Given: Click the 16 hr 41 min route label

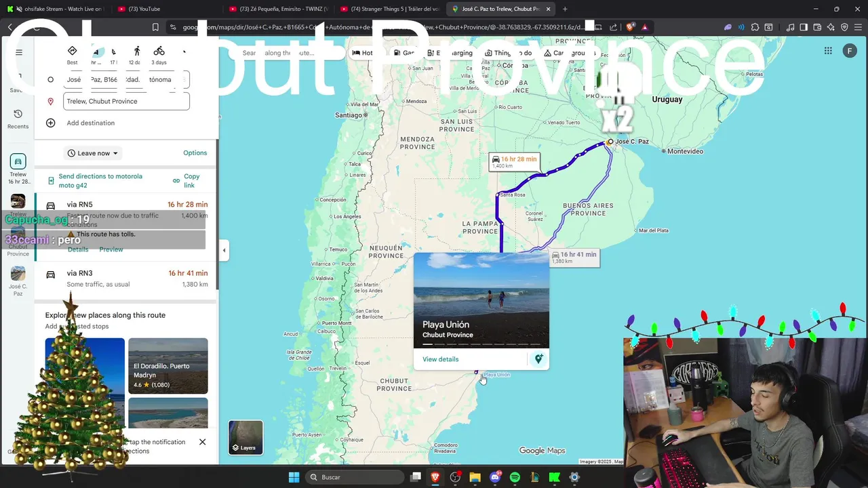Looking at the screenshot, I should coord(574,258).
